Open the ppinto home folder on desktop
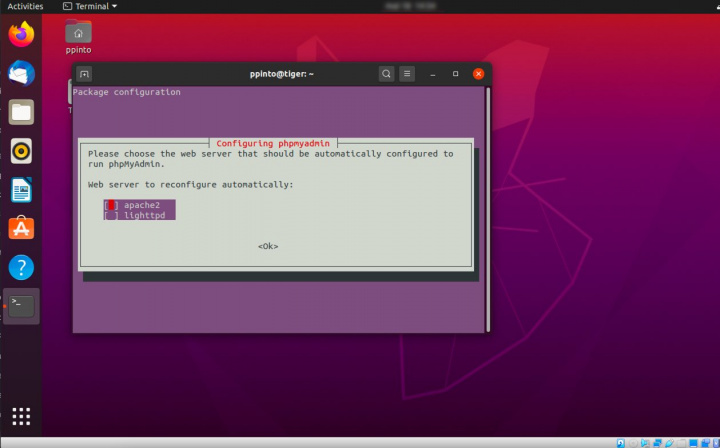The width and height of the screenshot is (720, 448). 78,35
